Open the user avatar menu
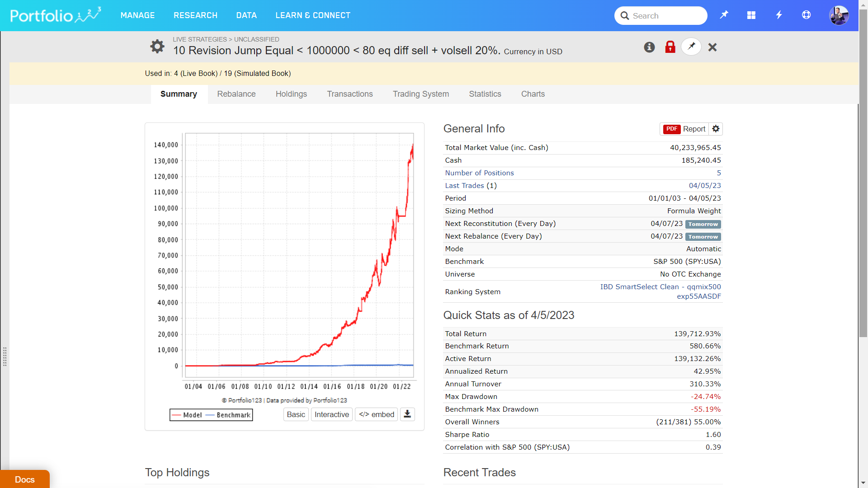 pos(839,15)
